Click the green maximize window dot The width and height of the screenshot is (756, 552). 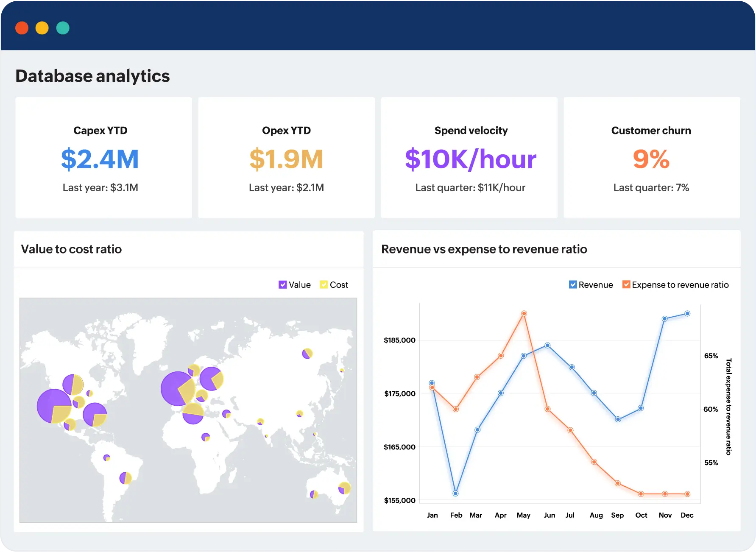(x=63, y=28)
